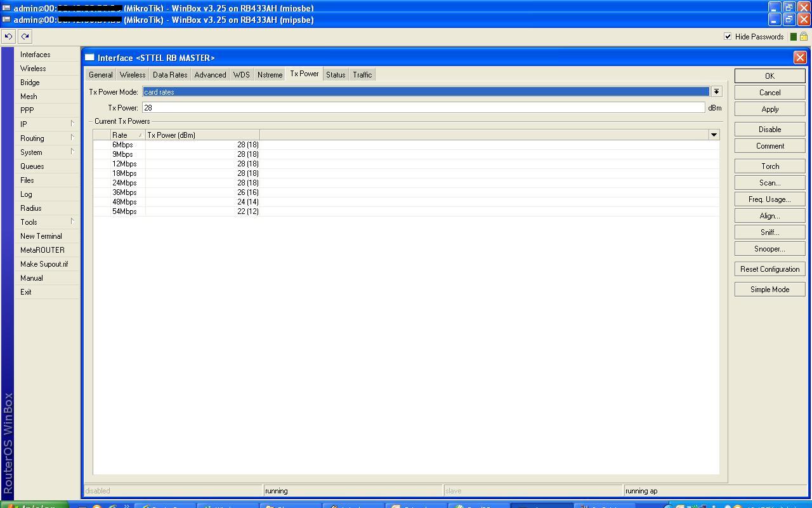Open Radius in the sidebar menu
The image size is (812, 508).
click(47, 208)
